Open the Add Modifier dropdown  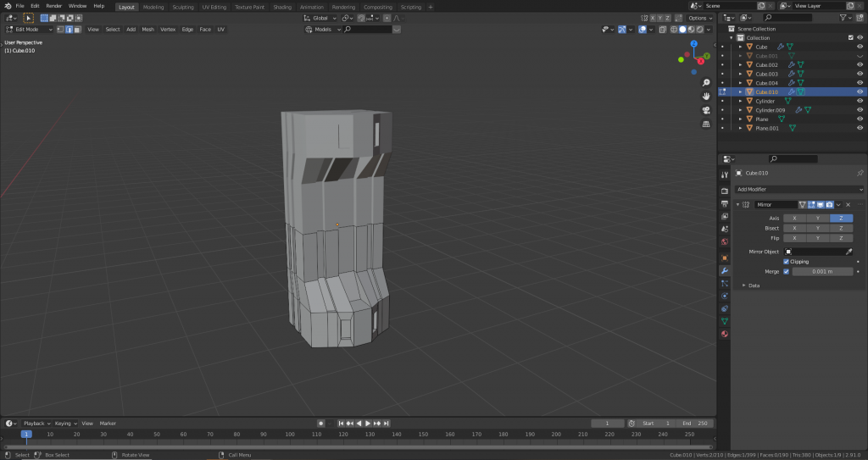(x=798, y=189)
